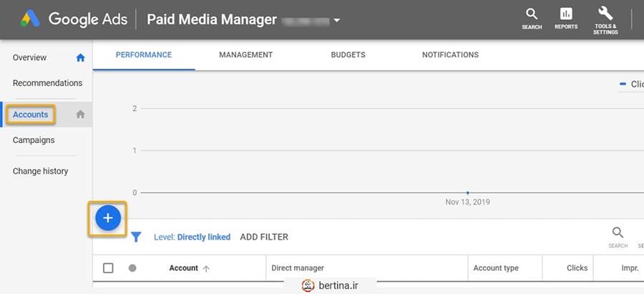
Task: Switch to the Management tab
Action: point(245,54)
